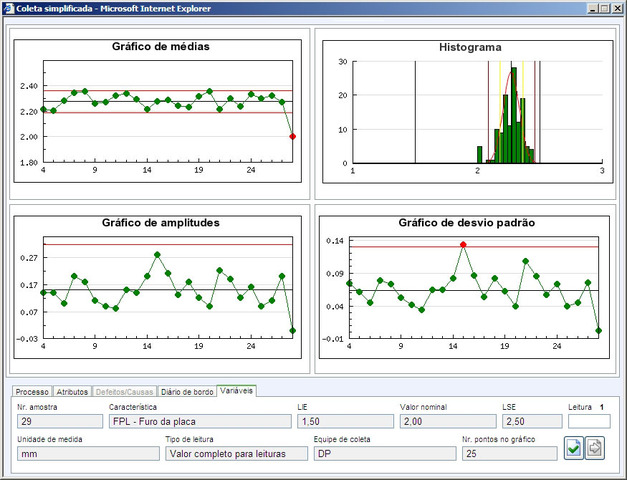
Task: Click the Tipo de leitura label
Action: coord(189,439)
